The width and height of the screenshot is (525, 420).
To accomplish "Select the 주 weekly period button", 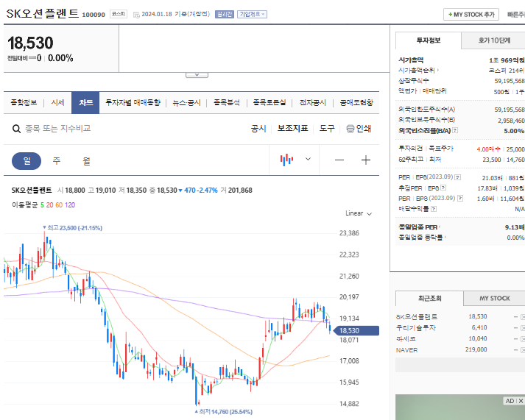I will 56,161.
